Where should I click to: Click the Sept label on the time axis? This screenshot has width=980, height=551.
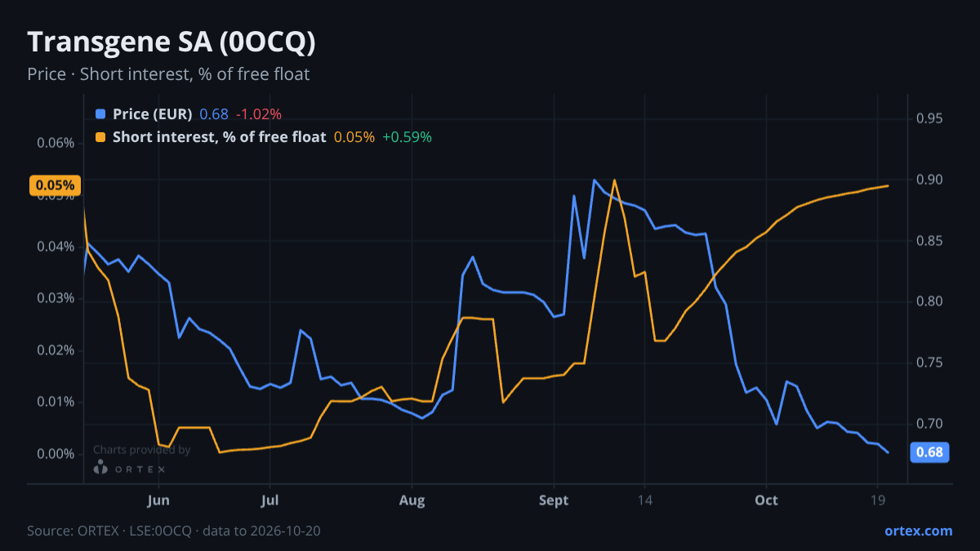[555, 500]
